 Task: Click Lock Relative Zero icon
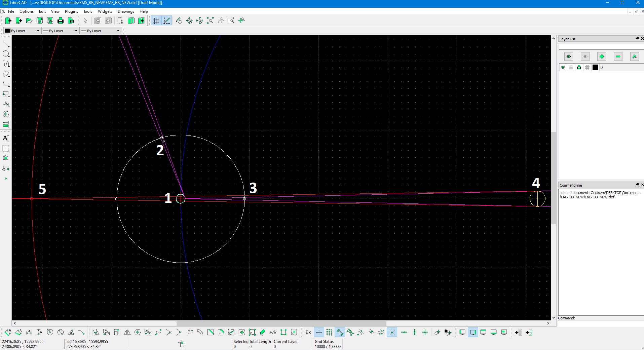(x=448, y=333)
